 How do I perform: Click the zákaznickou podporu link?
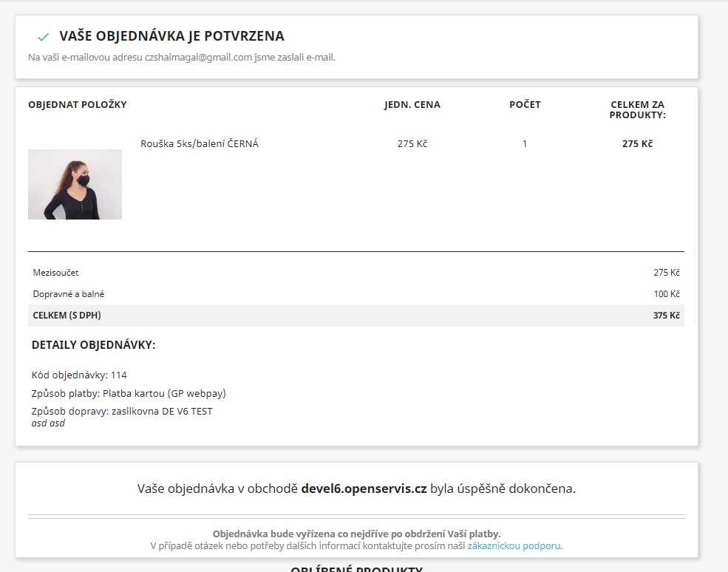[514, 546]
